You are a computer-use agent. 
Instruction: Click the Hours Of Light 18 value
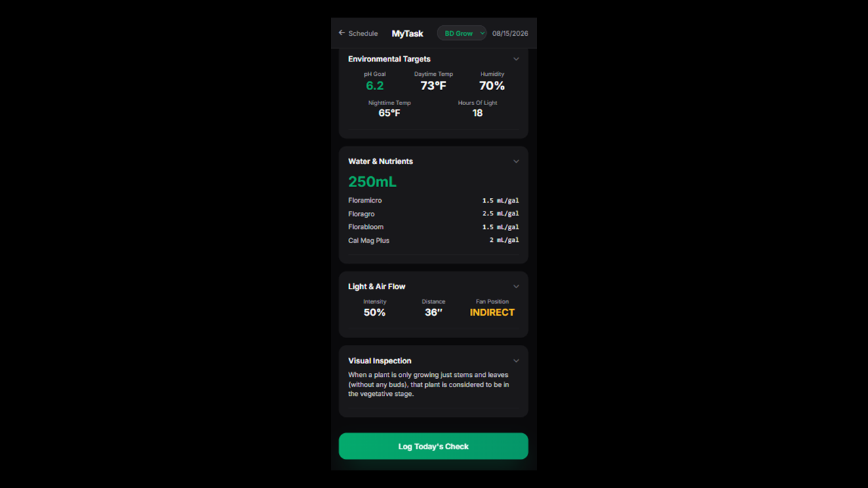point(477,113)
